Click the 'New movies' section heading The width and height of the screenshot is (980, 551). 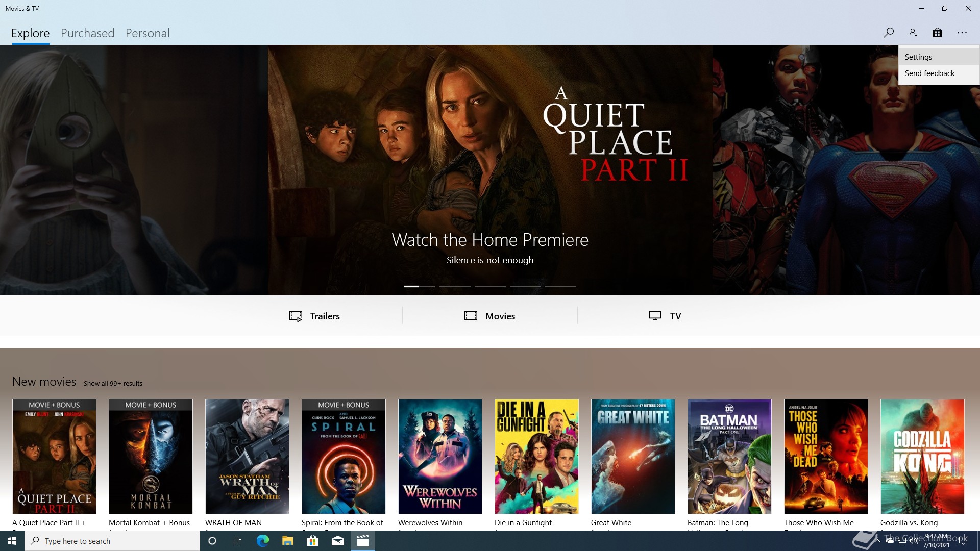pos(44,382)
